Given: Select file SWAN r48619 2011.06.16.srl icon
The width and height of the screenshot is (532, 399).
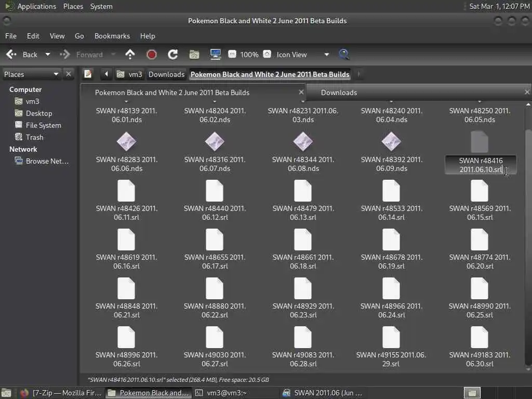Looking at the screenshot, I should coord(126,240).
